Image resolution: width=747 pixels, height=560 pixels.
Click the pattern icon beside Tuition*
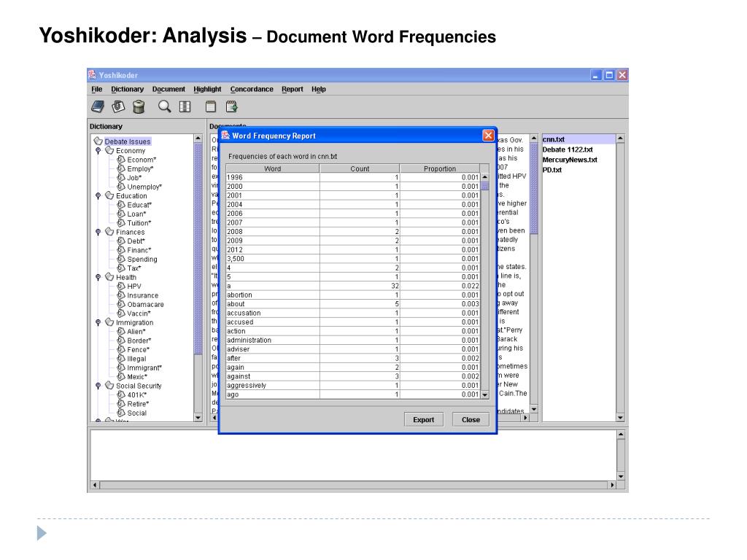click(121, 223)
